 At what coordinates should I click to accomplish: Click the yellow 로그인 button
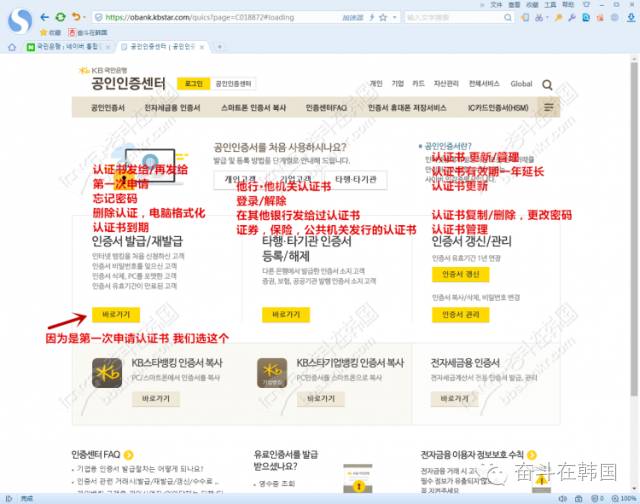click(193, 84)
